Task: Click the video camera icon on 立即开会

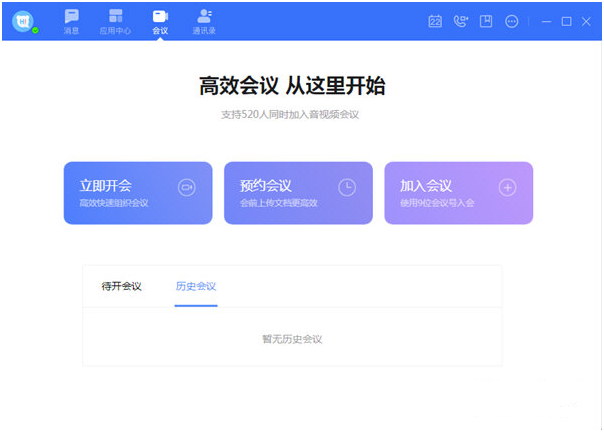Action: click(187, 188)
